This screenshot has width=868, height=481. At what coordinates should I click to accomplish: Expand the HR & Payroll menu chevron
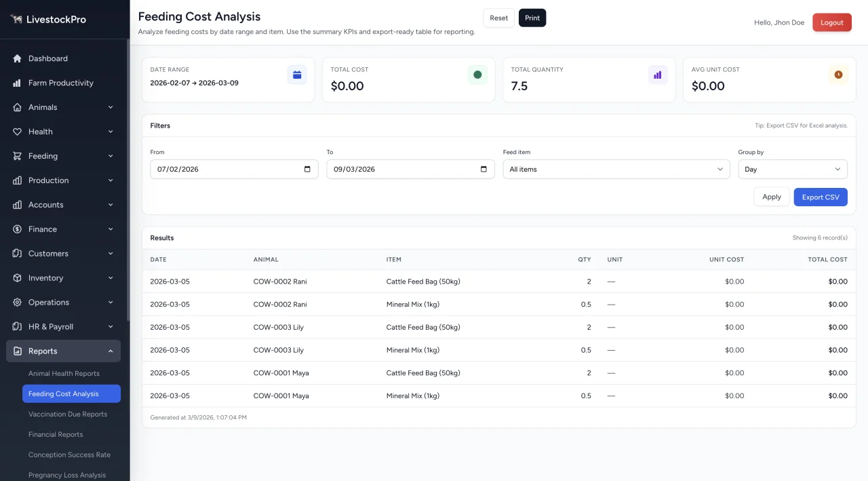[111, 327]
